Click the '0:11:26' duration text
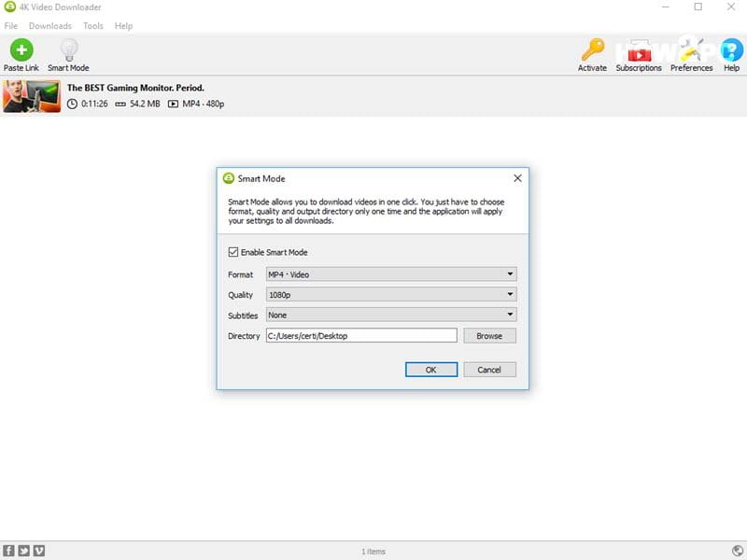This screenshot has width=747, height=560. click(94, 104)
